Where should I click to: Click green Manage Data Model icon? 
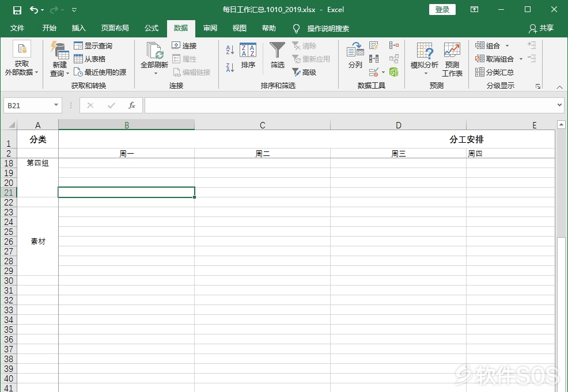coord(394,72)
